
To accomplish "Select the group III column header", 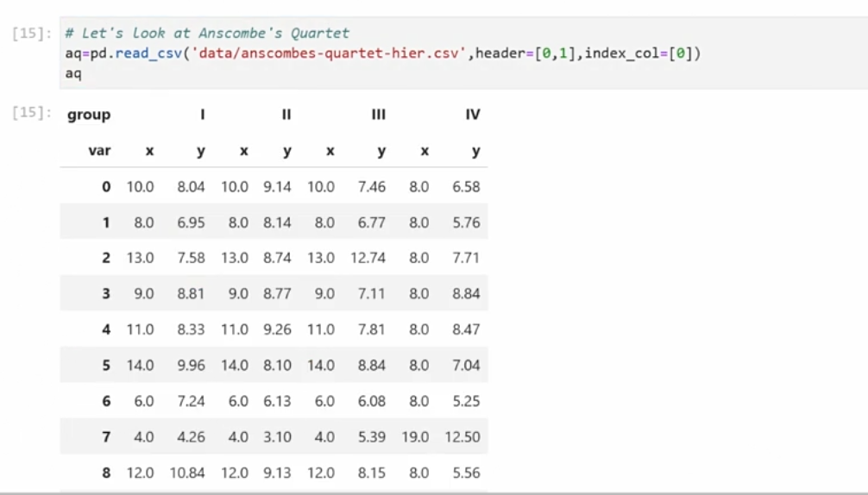I will tap(378, 115).
